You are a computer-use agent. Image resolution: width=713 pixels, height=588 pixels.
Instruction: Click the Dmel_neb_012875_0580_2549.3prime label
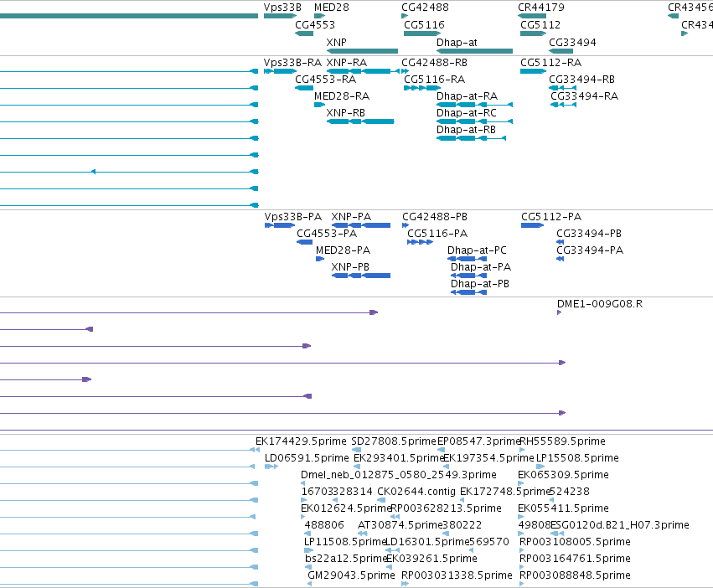[399, 475]
